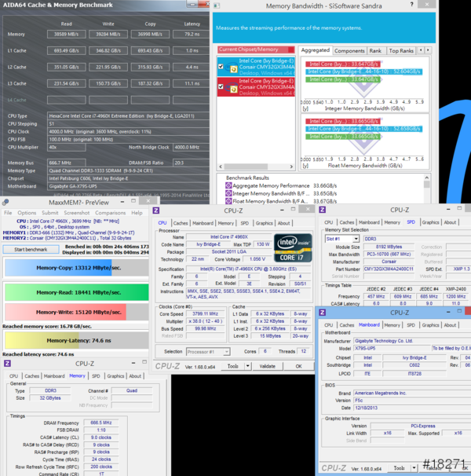471x476 pixels.
Task: Open Mainboard tab in center CPU-Z window
Action: pos(203,223)
